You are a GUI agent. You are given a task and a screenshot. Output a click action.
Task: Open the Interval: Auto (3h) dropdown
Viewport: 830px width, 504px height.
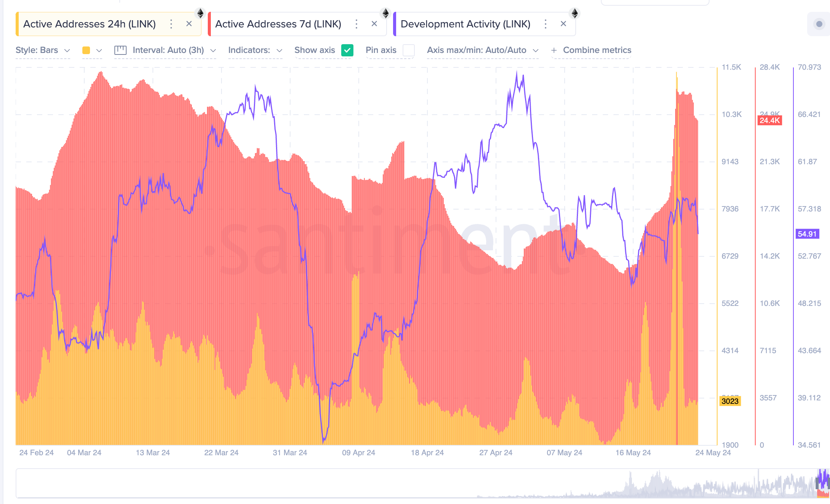pyautogui.click(x=174, y=50)
